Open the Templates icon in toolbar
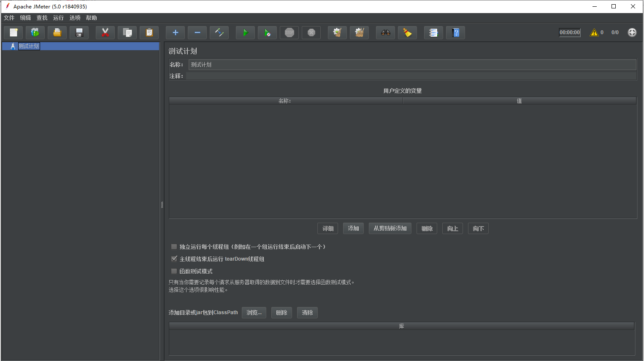Image resolution: width=644 pixels, height=361 pixels. tap(35, 32)
